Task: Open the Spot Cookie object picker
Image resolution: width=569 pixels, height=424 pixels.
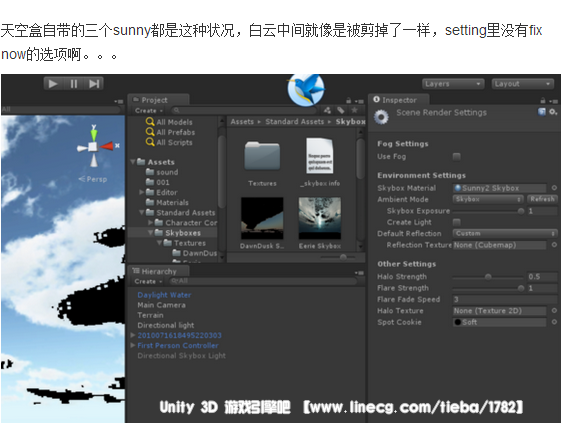Action: pos(554,322)
